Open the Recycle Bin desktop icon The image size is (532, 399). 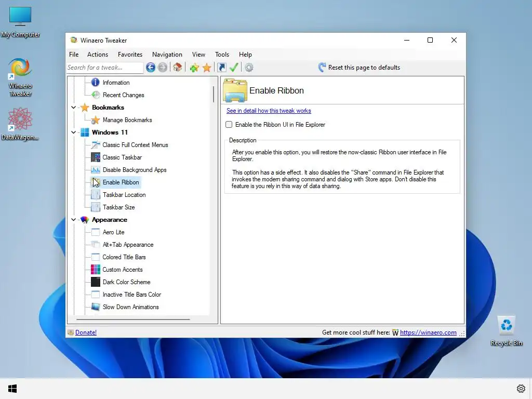click(506, 331)
